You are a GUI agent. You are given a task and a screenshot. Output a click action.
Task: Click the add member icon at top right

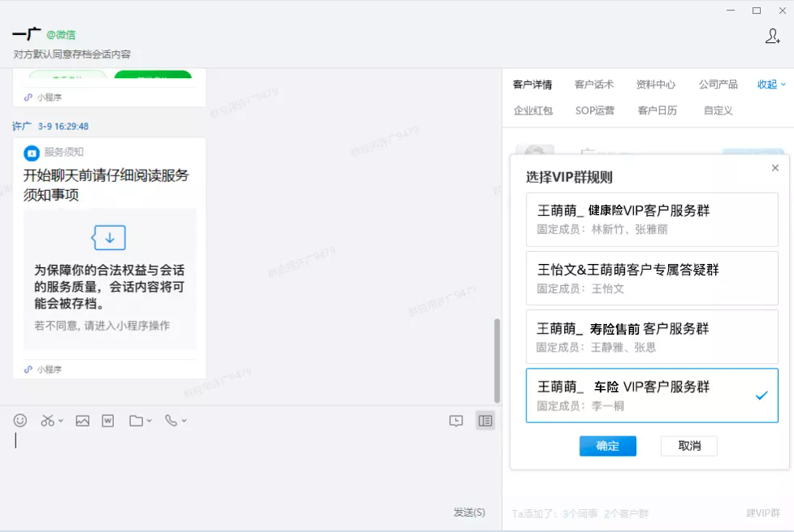[x=772, y=36]
